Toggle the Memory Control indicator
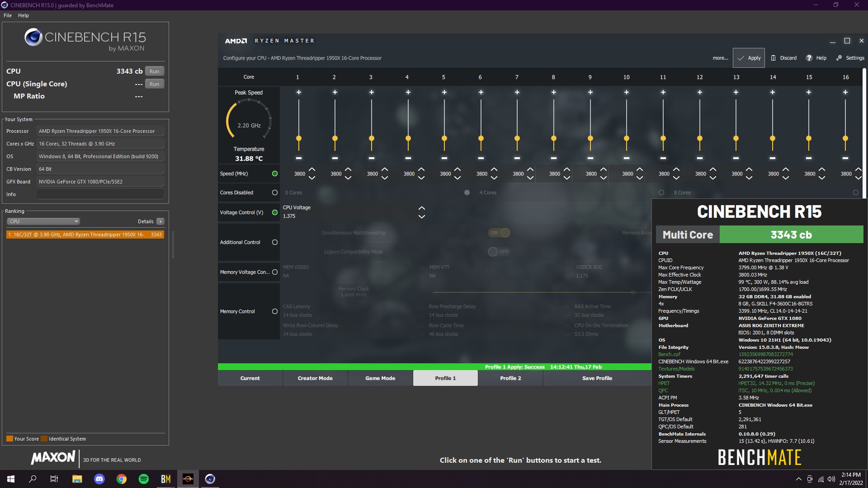The height and width of the screenshot is (488, 868). coord(274,311)
